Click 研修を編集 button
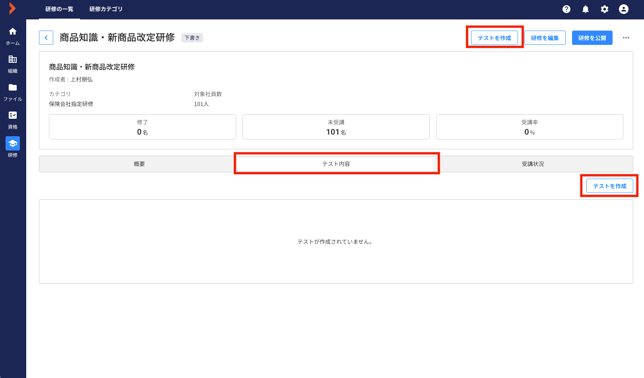This screenshot has width=644, height=378. (545, 38)
